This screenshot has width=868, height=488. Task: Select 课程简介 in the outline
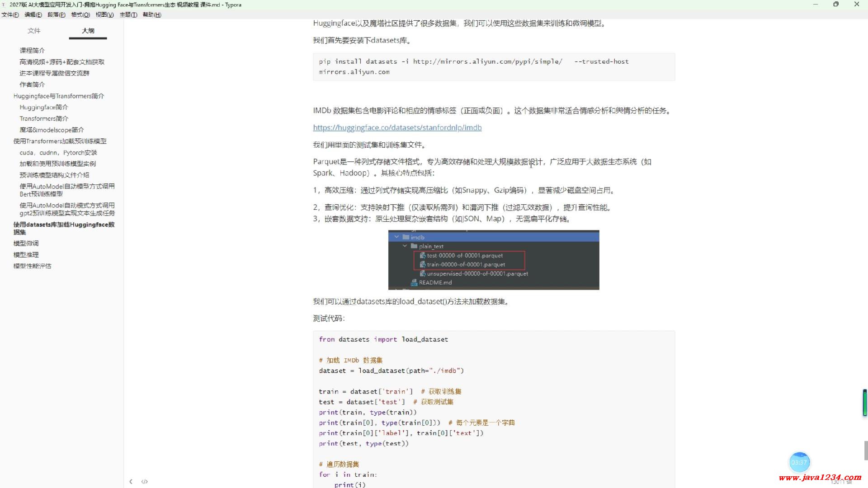point(32,50)
